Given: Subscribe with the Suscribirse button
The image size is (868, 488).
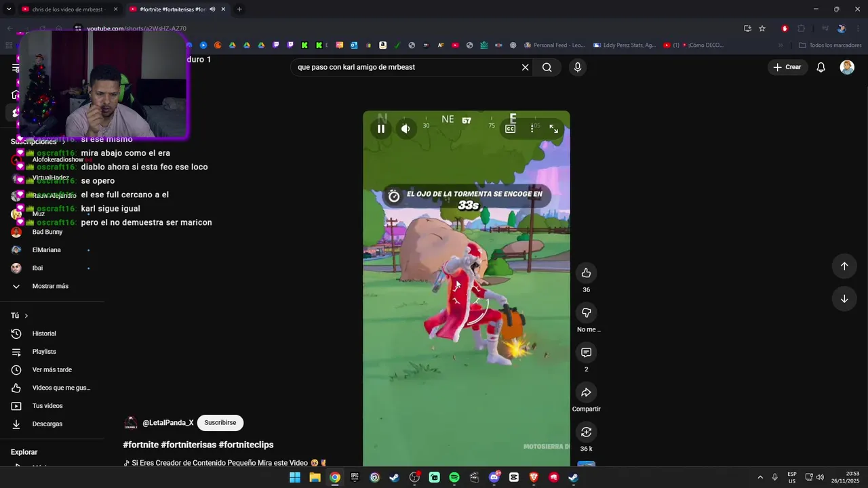Looking at the screenshot, I should pos(220,423).
